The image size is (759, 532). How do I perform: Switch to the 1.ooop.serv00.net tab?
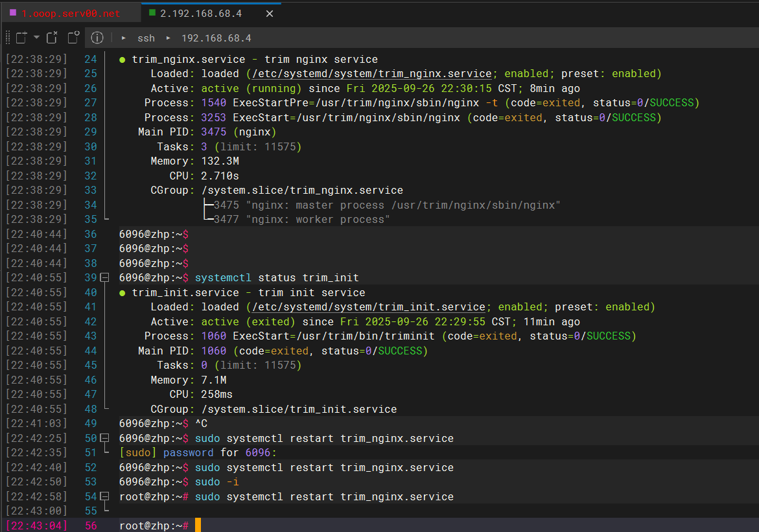pyautogui.click(x=71, y=14)
